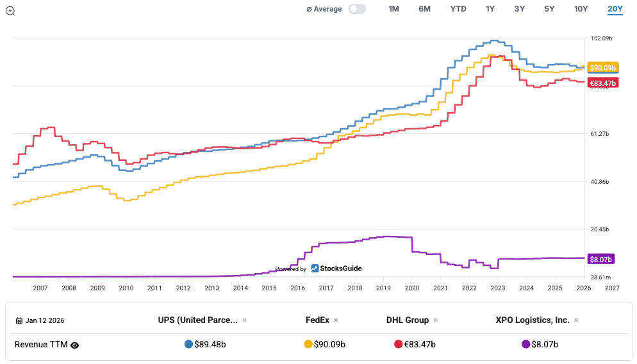Remove FedEx from the comparison
The height and width of the screenshot is (364, 637).
[x=336, y=320]
